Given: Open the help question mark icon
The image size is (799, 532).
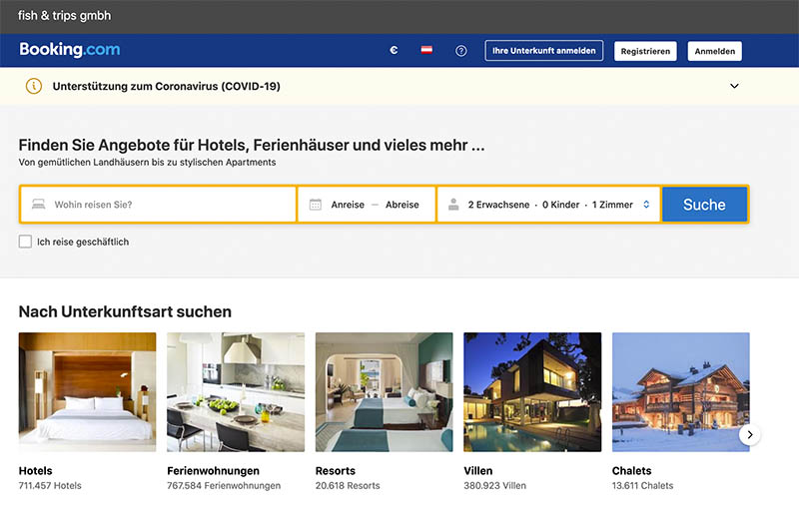Looking at the screenshot, I should click(460, 51).
